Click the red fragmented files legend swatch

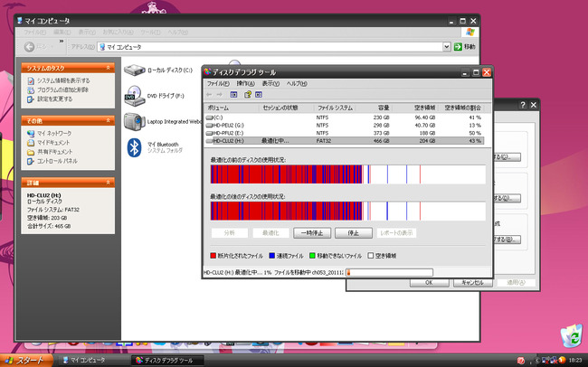pyautogui.click(x=213, y=256)
